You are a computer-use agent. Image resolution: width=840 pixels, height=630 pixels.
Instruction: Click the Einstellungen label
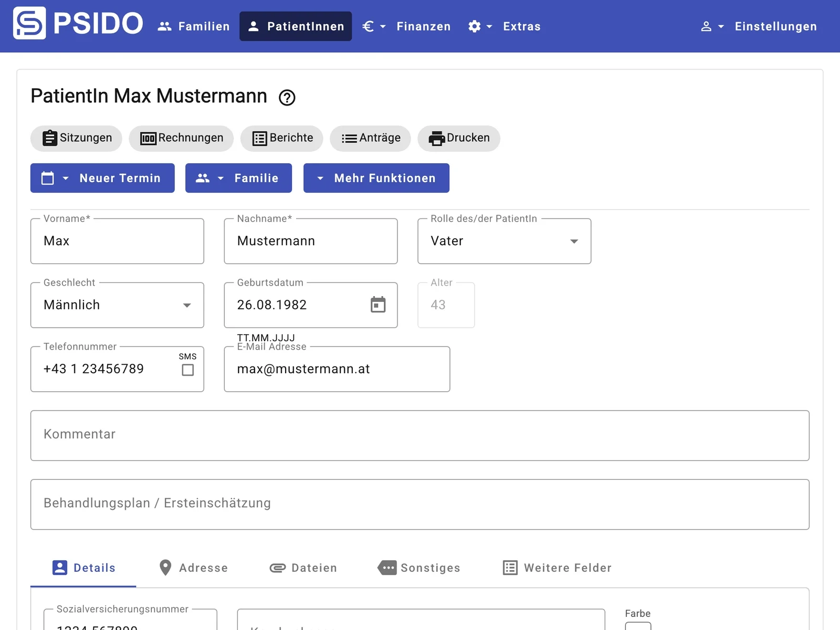click(x=776, y=27)
